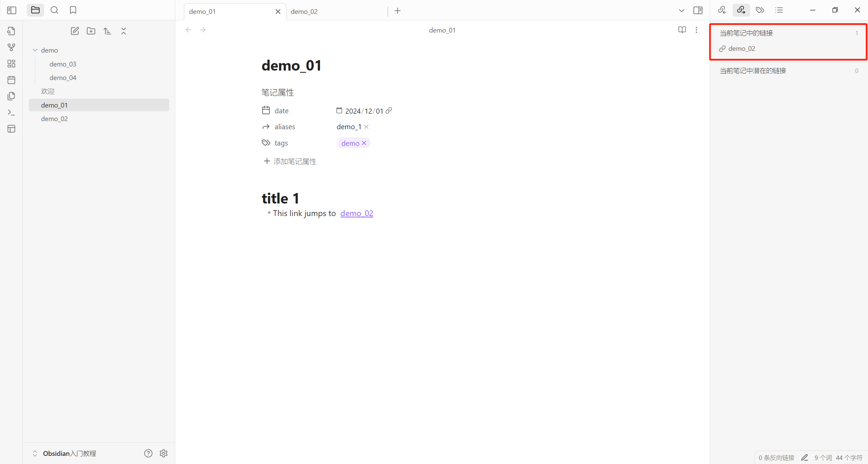This screenshot has width=868, height=464.
Task: Switch to reading view
Action: click(x=682, y=30)
